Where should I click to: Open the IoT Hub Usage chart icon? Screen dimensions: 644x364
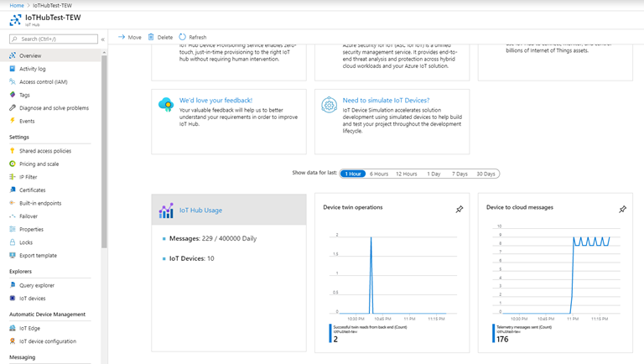[166, 211]
